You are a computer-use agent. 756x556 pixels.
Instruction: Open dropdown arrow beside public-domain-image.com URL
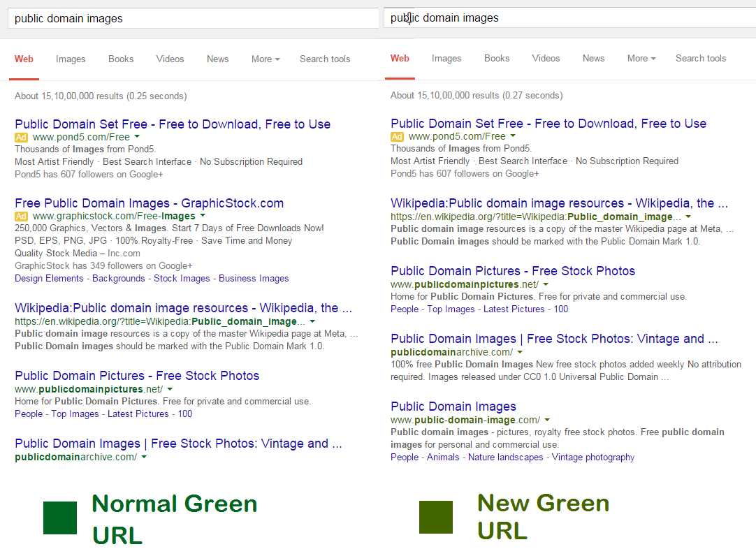pyautogui.click(x=547, y=420)
